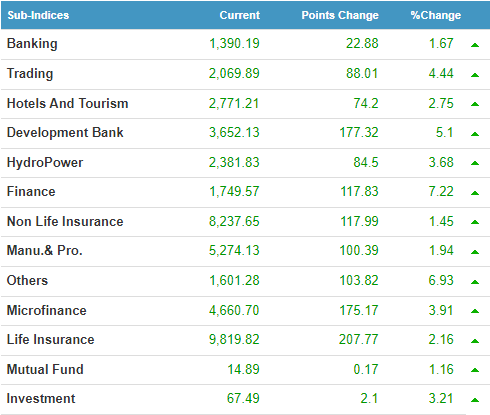Open the Hotels And Tourism sub-index

[x=68, y=103]
